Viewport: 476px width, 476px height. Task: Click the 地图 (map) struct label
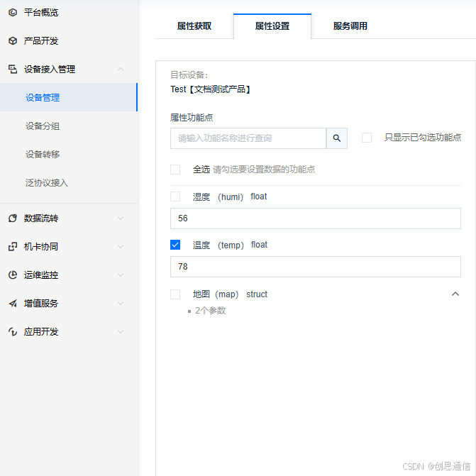[230, 294]
